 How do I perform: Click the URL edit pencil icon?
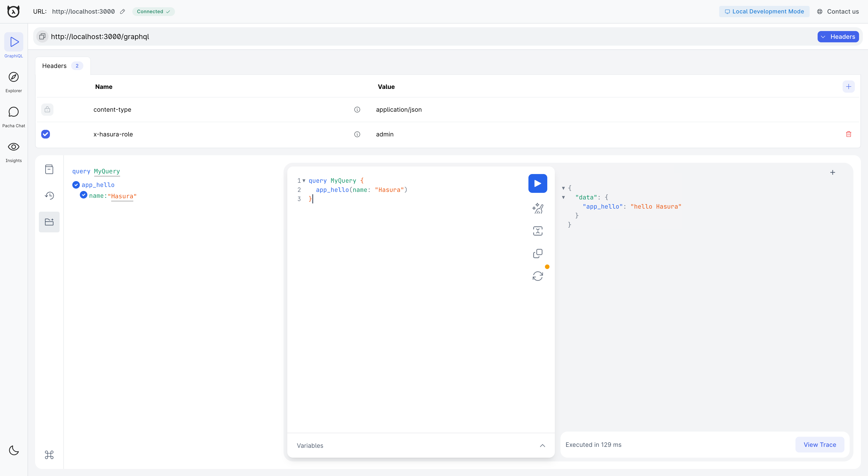coord(123,11)
